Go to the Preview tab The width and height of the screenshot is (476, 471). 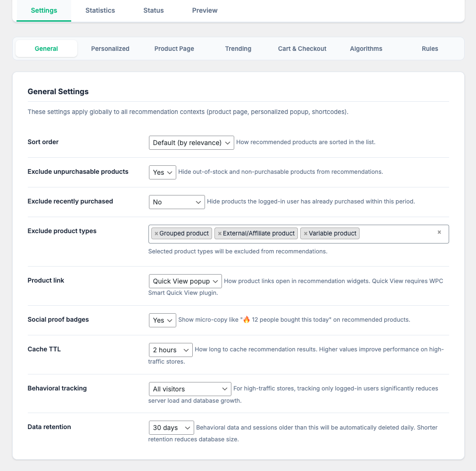(x=205, y=10)
